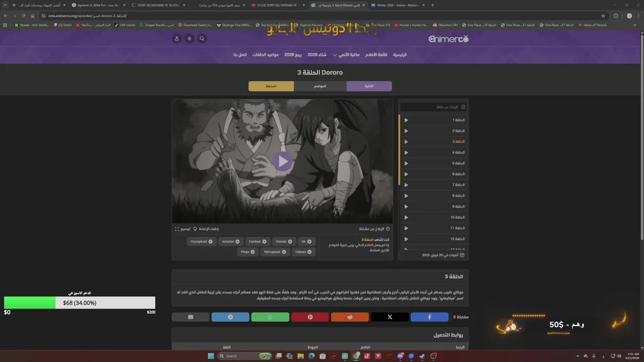Select the Mega server
This screenshot has width=644, height=362.
click(247, 252)
